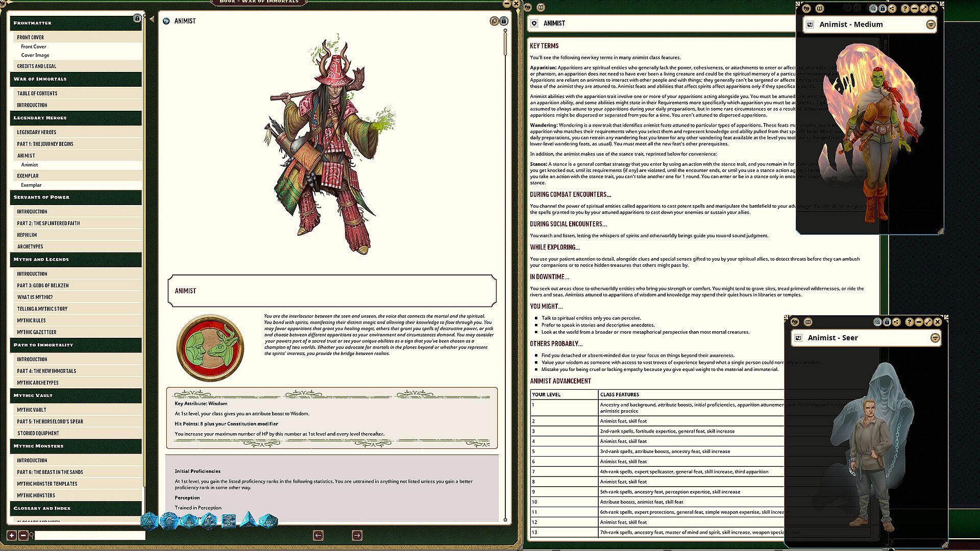Expand all index entries with plus button
The height and width of the screenshot is (551, 980).
coord(12,535)
